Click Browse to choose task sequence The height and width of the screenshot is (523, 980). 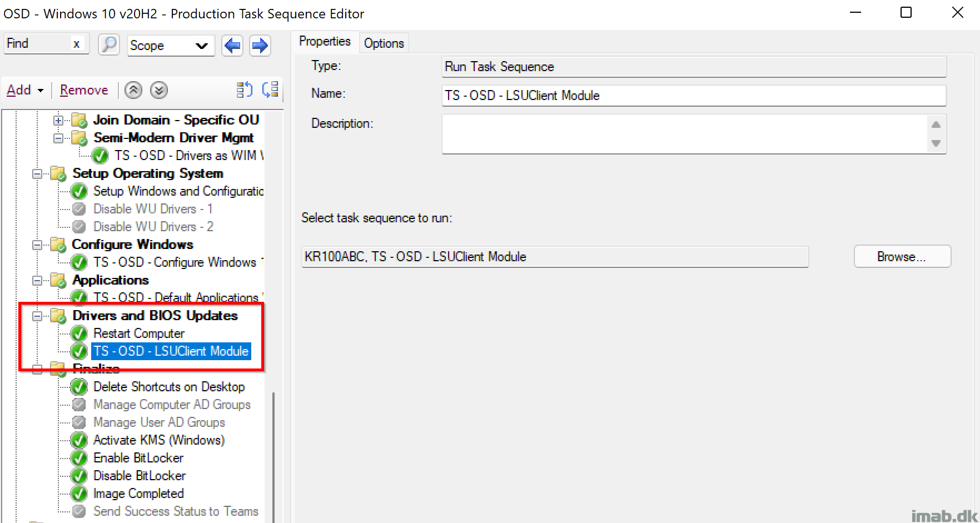(902, 257)
